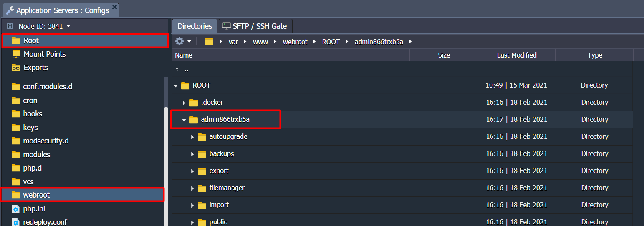This screenshot has height=226, width=644.
Task: Sort by Size column header
Action: point(444,55)
